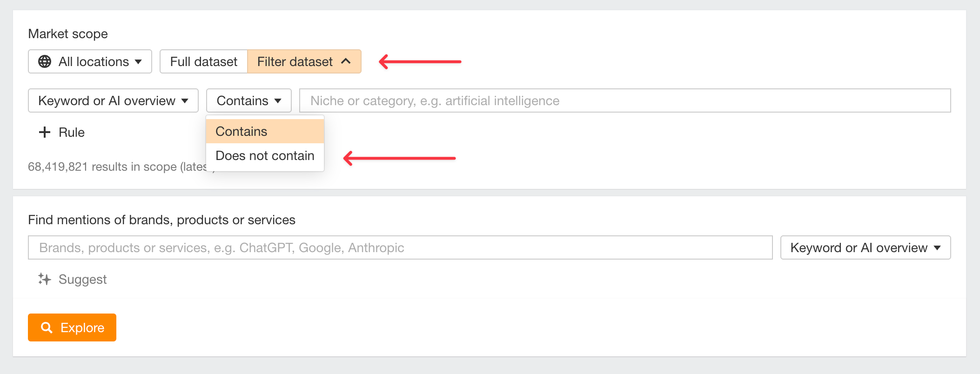
Task: Open scope Keyword or AI overview dropdown
Action: point(114,100)
